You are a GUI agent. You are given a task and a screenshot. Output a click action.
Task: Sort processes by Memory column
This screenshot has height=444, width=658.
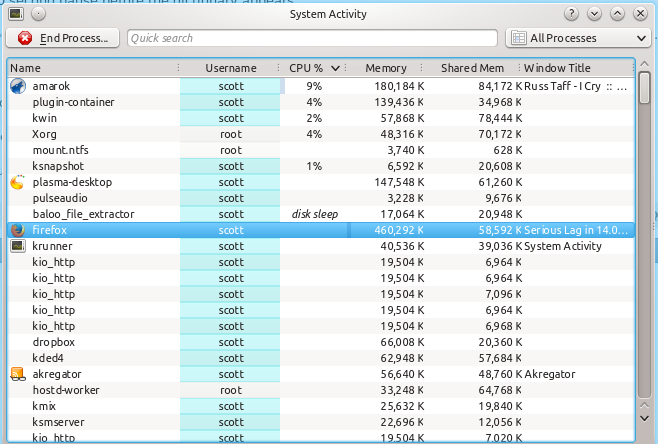[385, 68]
